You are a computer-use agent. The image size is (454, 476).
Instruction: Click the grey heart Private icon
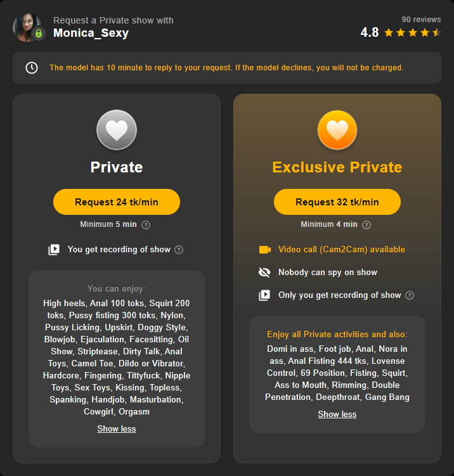coord(117,130)
